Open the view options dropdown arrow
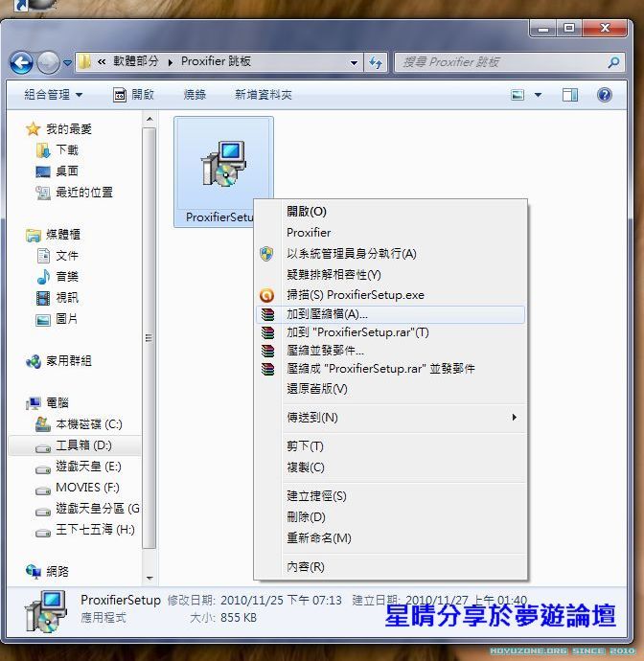The image size is (644, 661). pyautogui.click(x=539, y=95)
